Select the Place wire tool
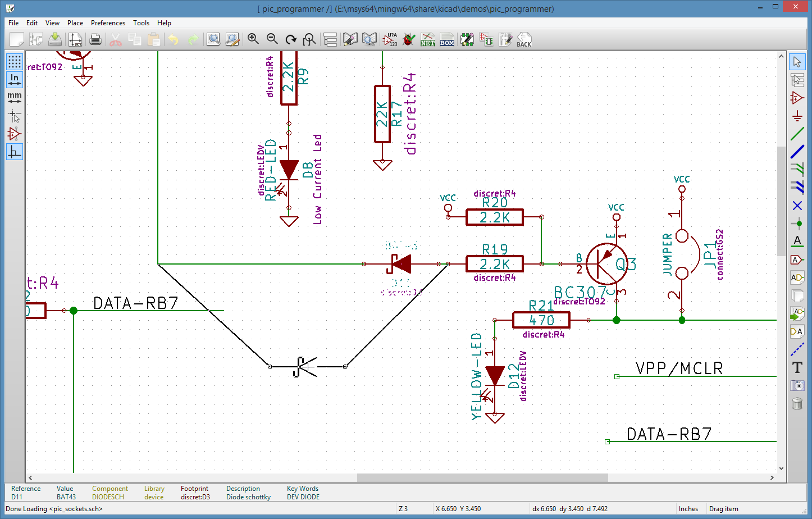The height and width of the screenshot is (519, 812). click(797, 134)
